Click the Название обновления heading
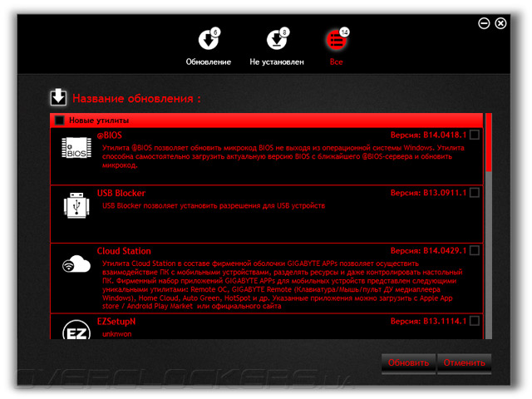The image size is (532, 399). coord(136,98)
